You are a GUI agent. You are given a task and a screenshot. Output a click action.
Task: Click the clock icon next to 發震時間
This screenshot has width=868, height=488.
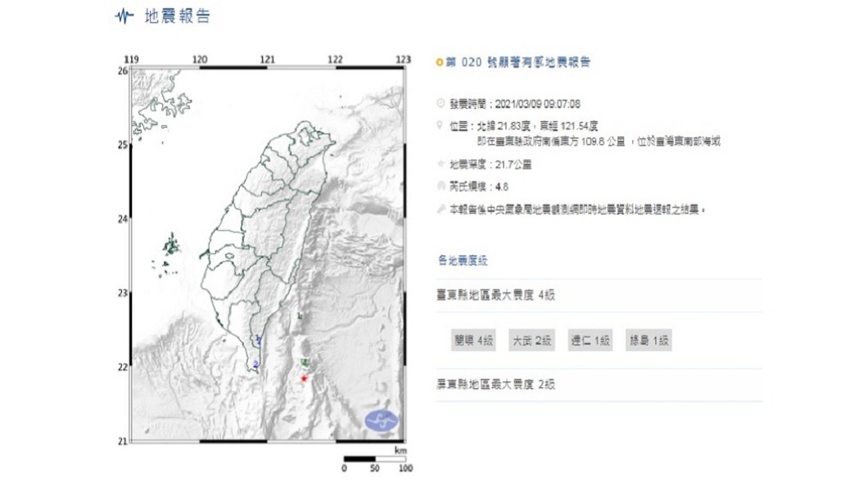point(440,104)
